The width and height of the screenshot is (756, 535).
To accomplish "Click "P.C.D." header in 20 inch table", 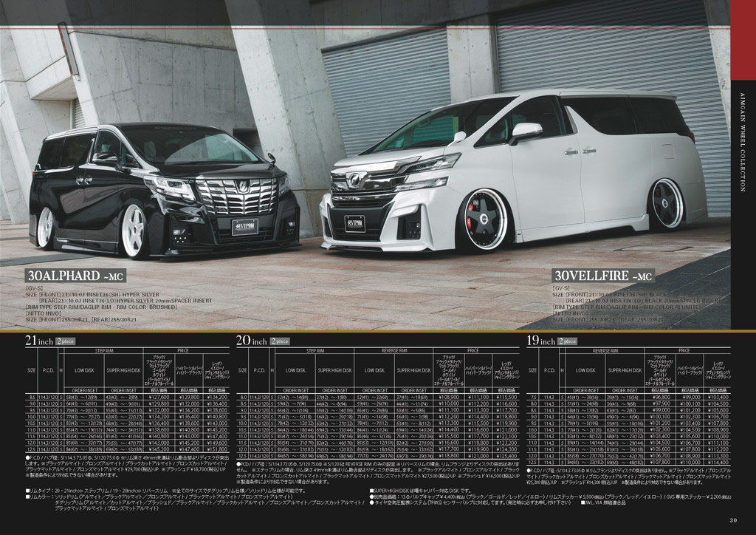I will pyautogui.click(x=259, y=370).
